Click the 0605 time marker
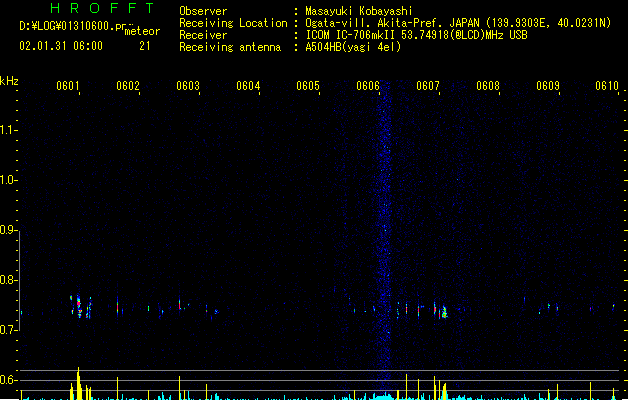629x400 pixels. 308,86
